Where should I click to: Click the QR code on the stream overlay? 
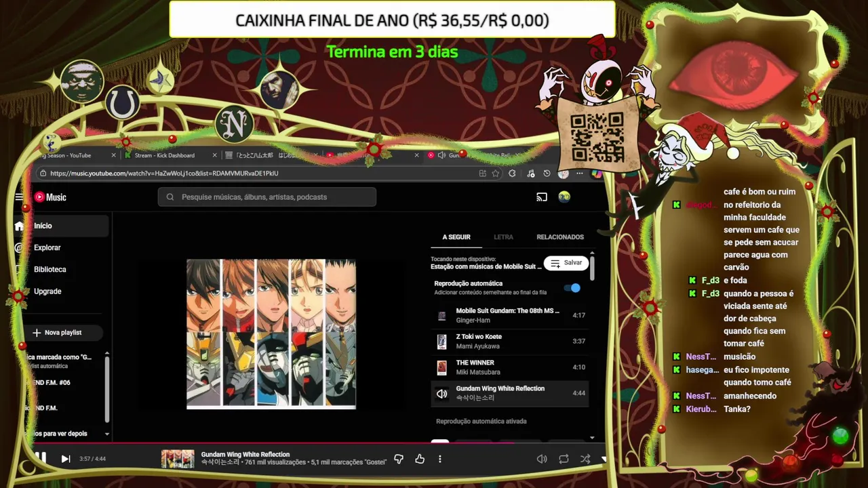point(597,136)
